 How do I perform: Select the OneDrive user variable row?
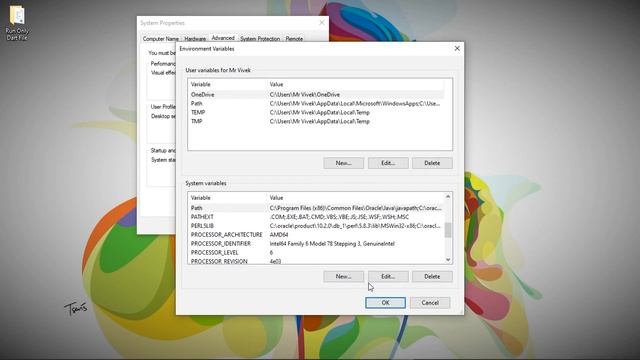click(316, 94)
